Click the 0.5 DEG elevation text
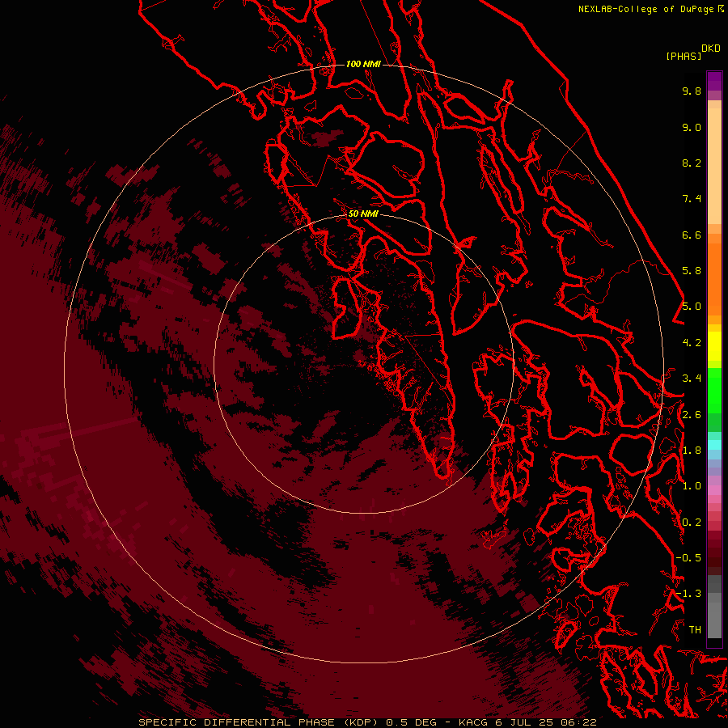 point(412,722)
